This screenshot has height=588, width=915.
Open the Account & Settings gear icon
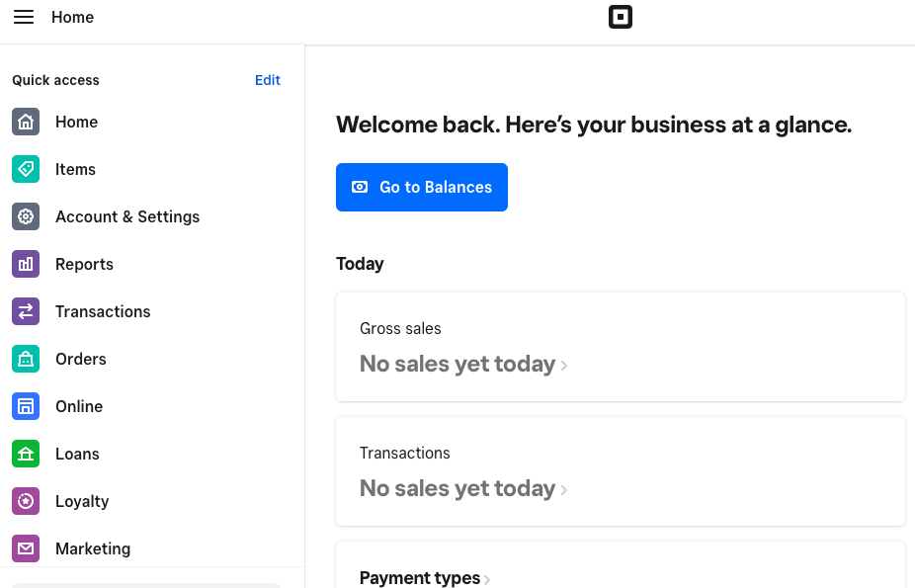26,216
